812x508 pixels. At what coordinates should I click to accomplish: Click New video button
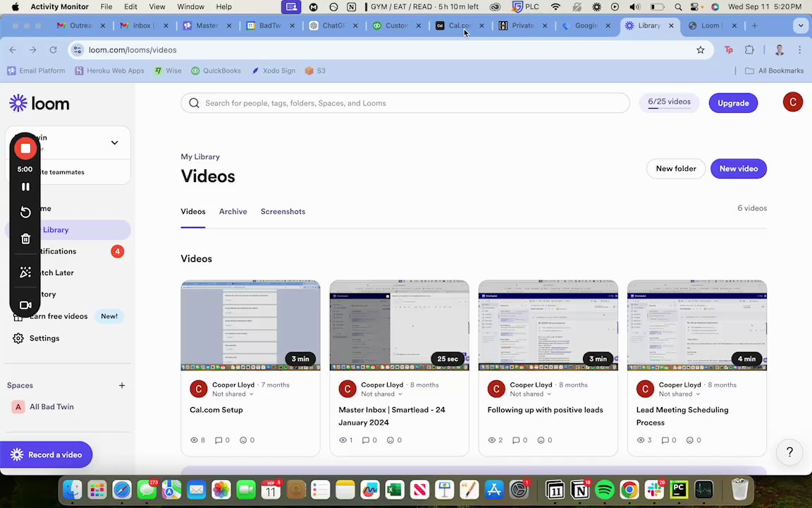[x=739, y=169]
